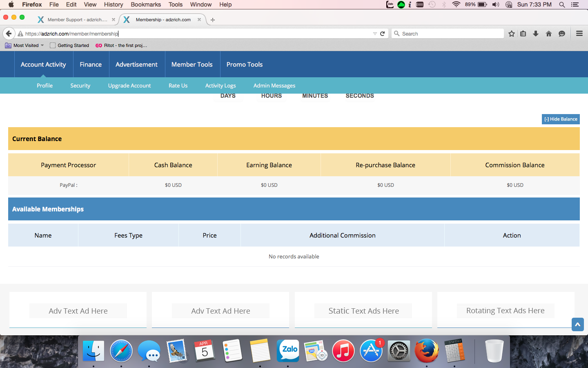This screenshot has width=588, height=368.
Task: Bookmark this page with the star icon
Action: point(512,34)
